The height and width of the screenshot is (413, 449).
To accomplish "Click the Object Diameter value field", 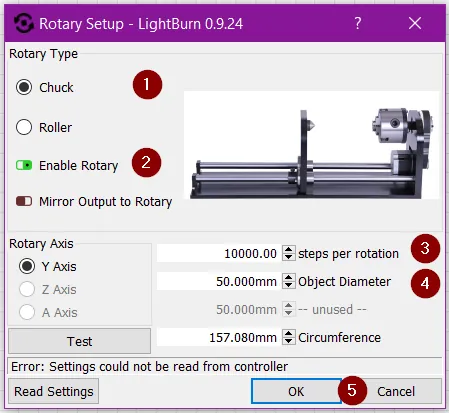I will (219, 282).
